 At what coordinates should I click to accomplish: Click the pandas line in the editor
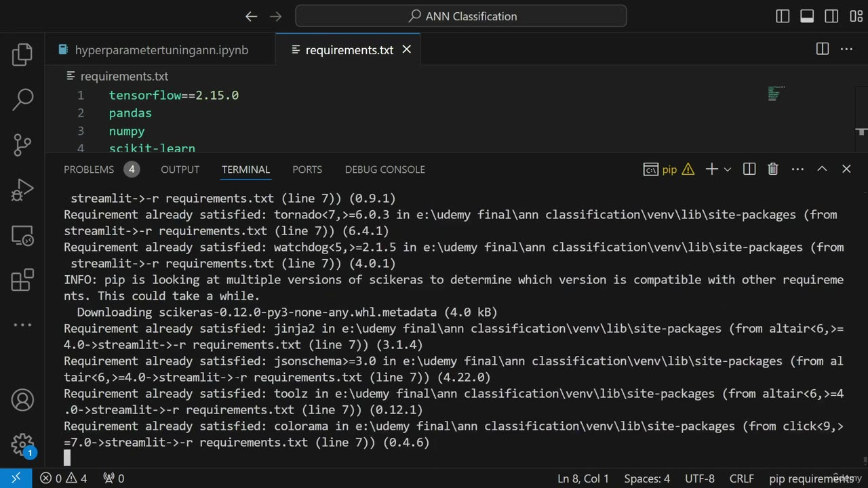tap(130, 113)
